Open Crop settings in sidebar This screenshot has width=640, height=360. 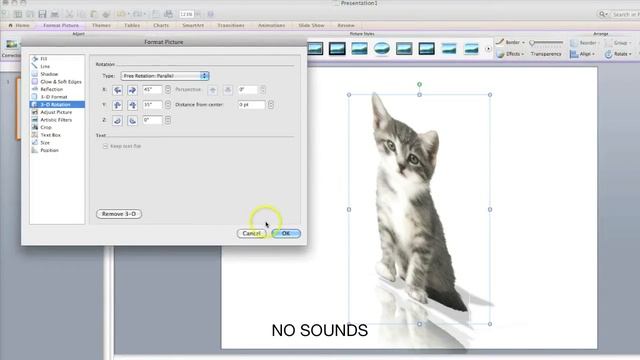[46, 127]
